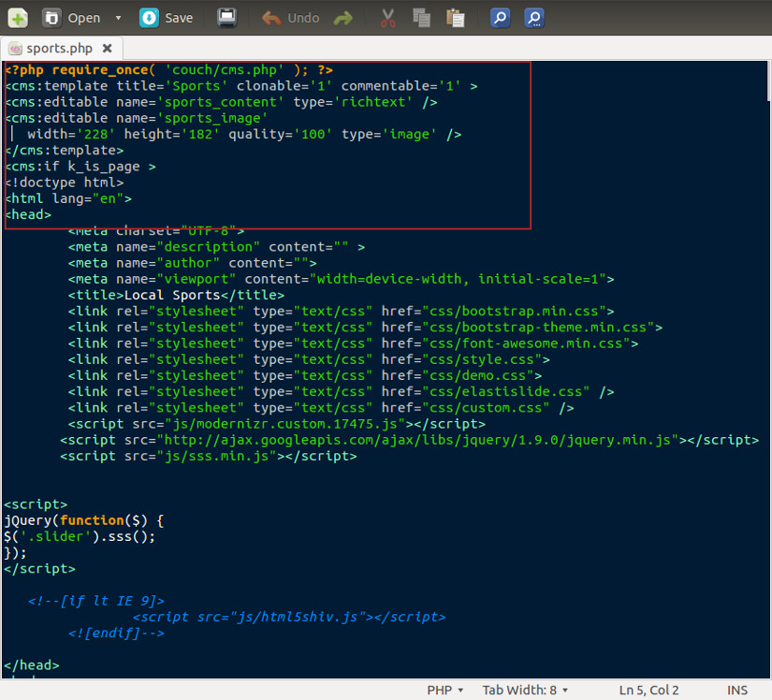The height and width of the screenshot is (700, 772).
Task: Expand the recent files dropdown arrow beside Open
Action: point(118,18)
